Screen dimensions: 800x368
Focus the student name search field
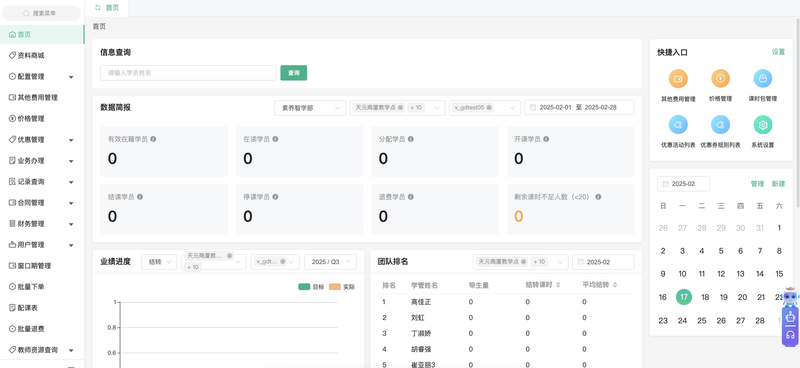pos(188,73)
